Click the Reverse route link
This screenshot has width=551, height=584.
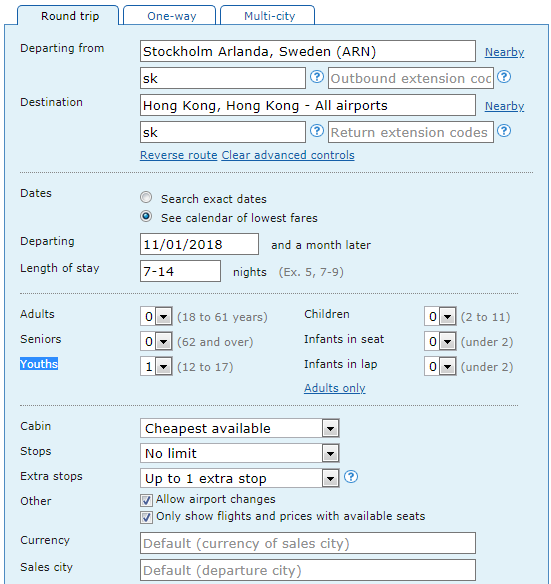pyautogui.click(x=178, y=155)
